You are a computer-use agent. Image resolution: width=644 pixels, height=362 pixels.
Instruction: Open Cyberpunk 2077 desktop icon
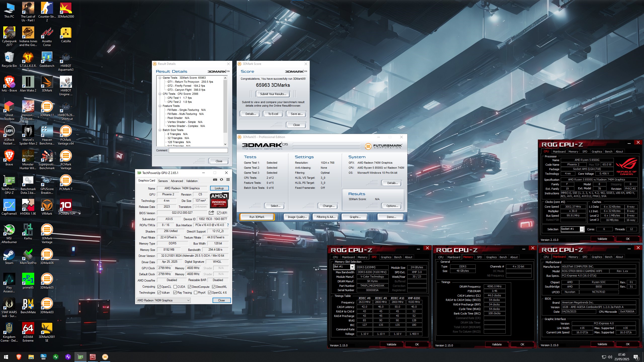(9, 36)
